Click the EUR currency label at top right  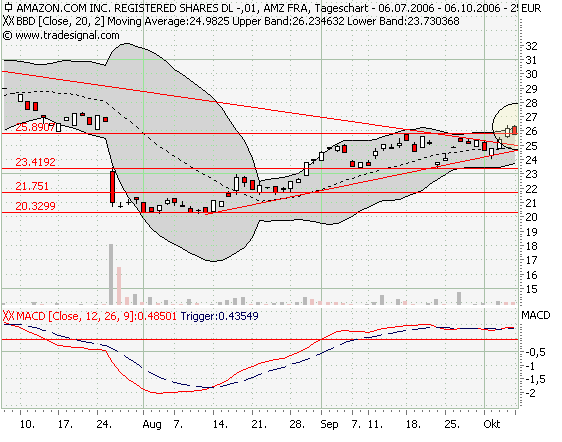(531, 8)
